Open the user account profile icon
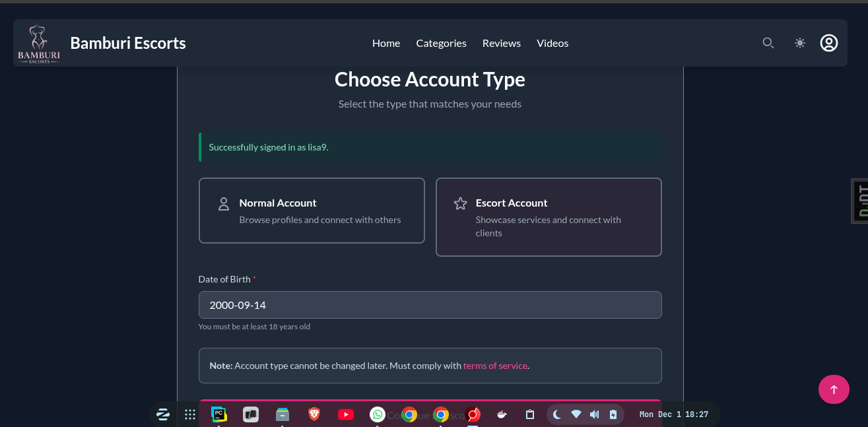This screenshot has width=868, height=427. (829, 43)
